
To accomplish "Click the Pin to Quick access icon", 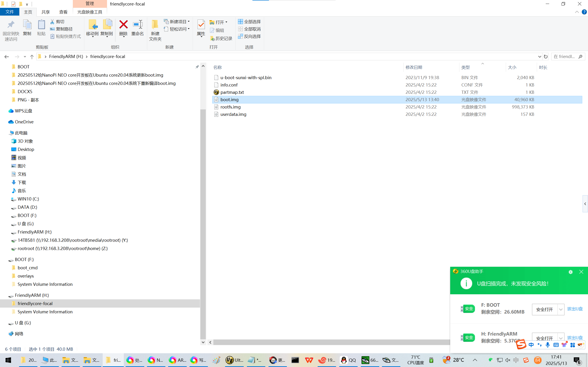I will pos(11,25).
